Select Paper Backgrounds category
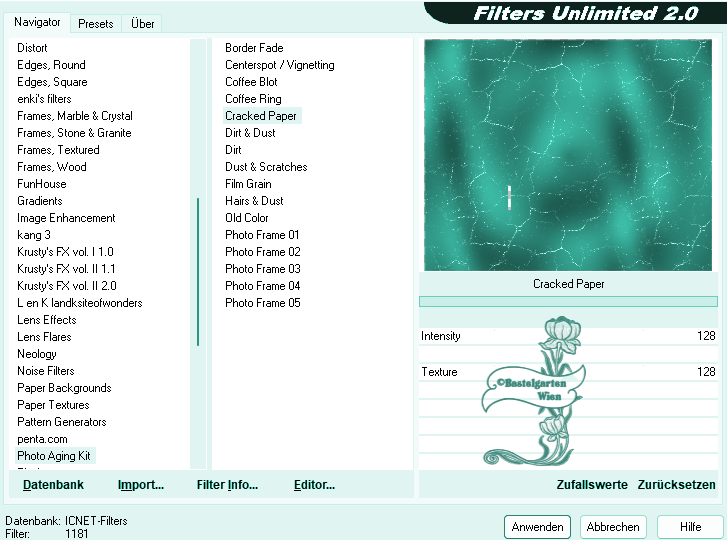This screenshot has width=727, height=540. 64,388
